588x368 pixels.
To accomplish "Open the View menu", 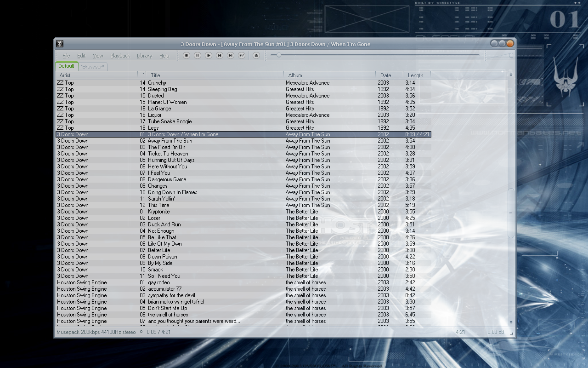I will click(98, 56).
